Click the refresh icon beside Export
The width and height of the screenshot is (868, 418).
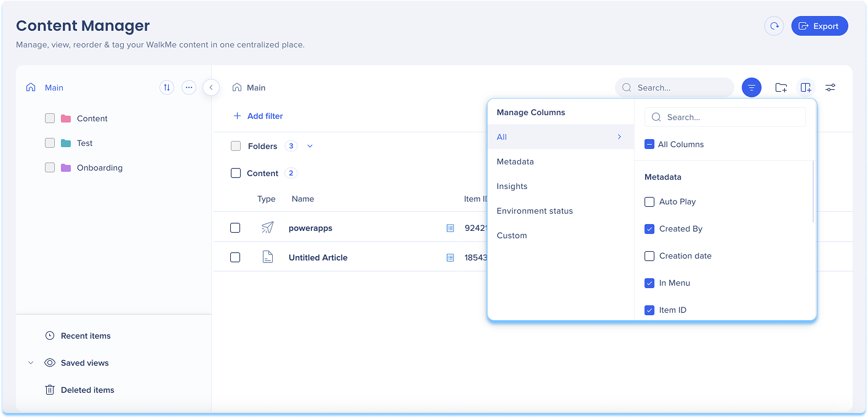(x=774, y=26)
